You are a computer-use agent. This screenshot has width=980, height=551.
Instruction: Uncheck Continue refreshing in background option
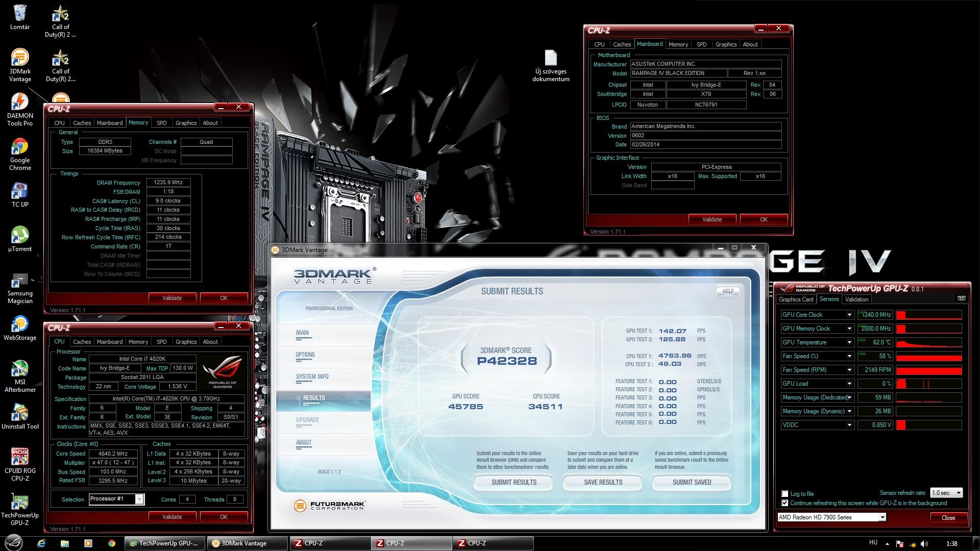[x=785, y=503]
